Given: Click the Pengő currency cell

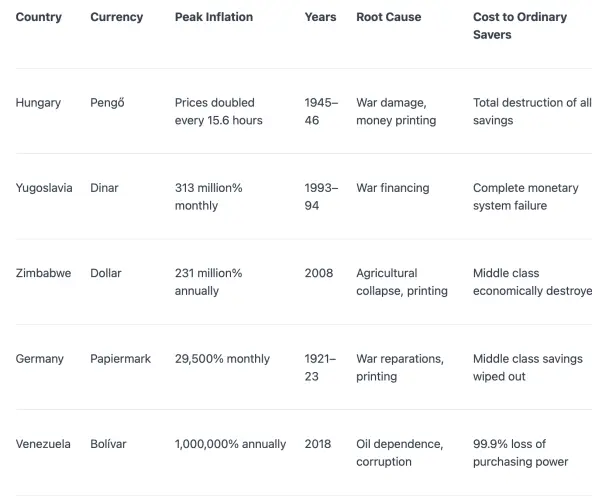Looking at the screenshot, I should point(107,103).
